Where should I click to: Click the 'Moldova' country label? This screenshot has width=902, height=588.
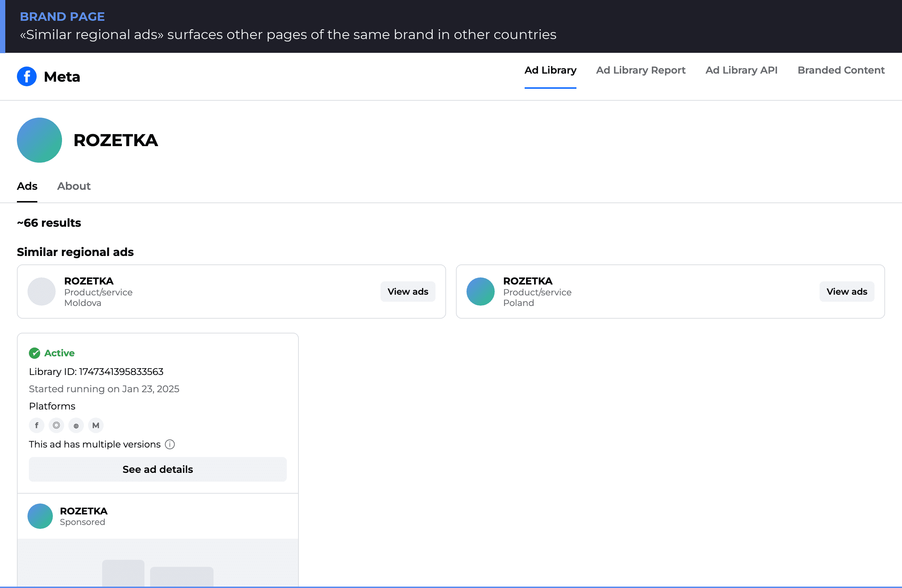pyautogui.click(x=82, y=303)
